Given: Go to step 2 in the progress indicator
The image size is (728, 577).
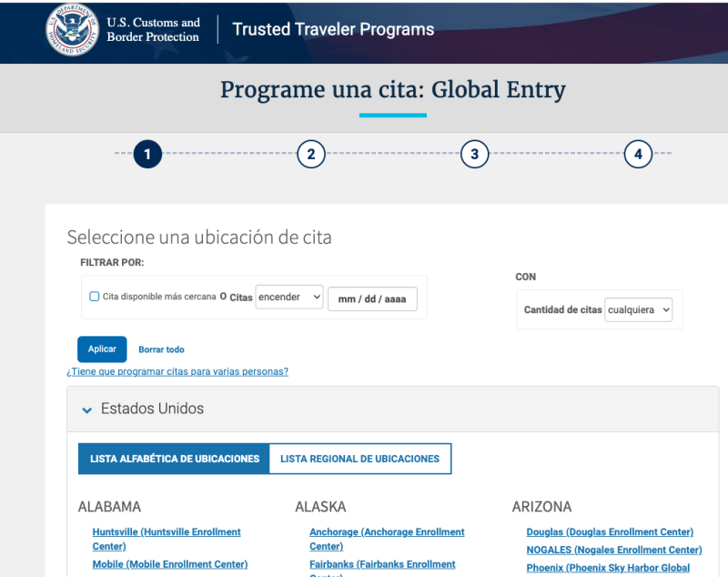Looking at the screenshot, I should point(311,154).
